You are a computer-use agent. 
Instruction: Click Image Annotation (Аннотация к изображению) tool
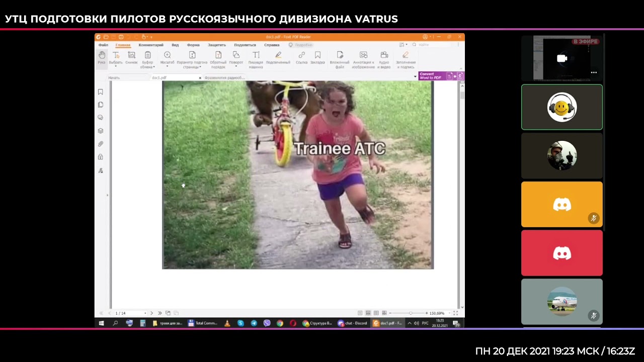[x=363, y=59]
